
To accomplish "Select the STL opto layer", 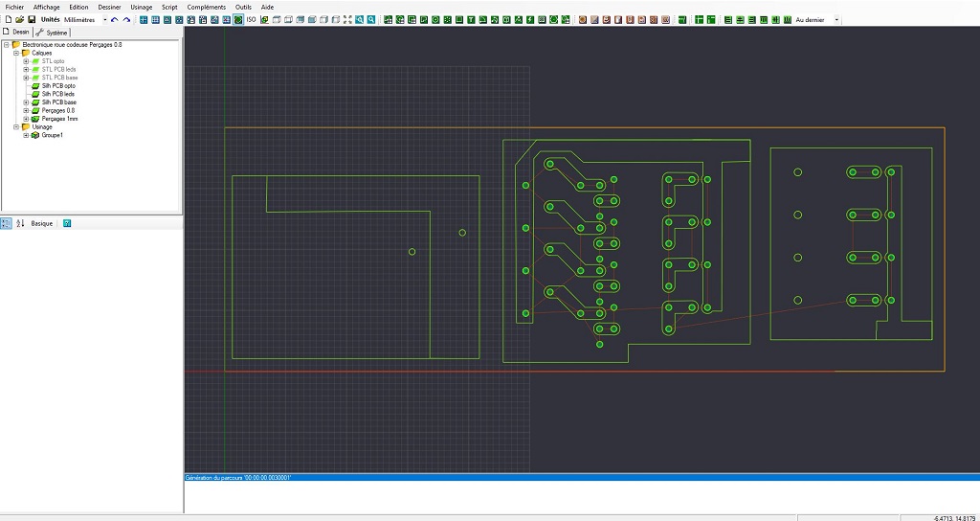I will pyautogui.click(x=53, y=61).
